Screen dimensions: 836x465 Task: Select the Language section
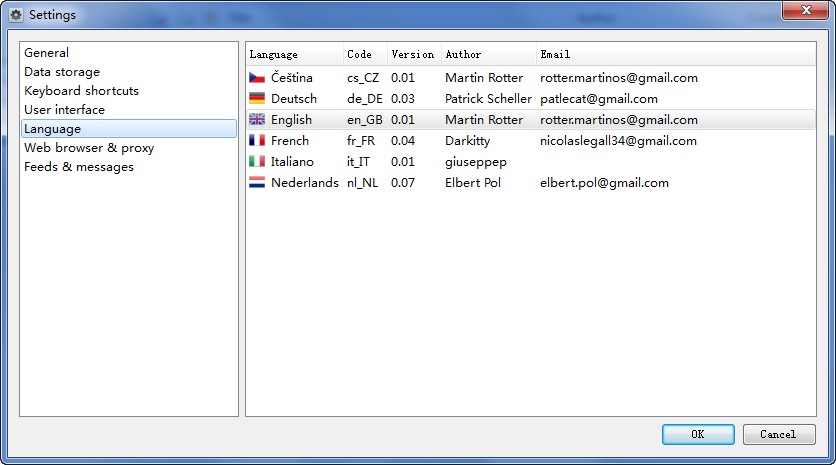128,129
